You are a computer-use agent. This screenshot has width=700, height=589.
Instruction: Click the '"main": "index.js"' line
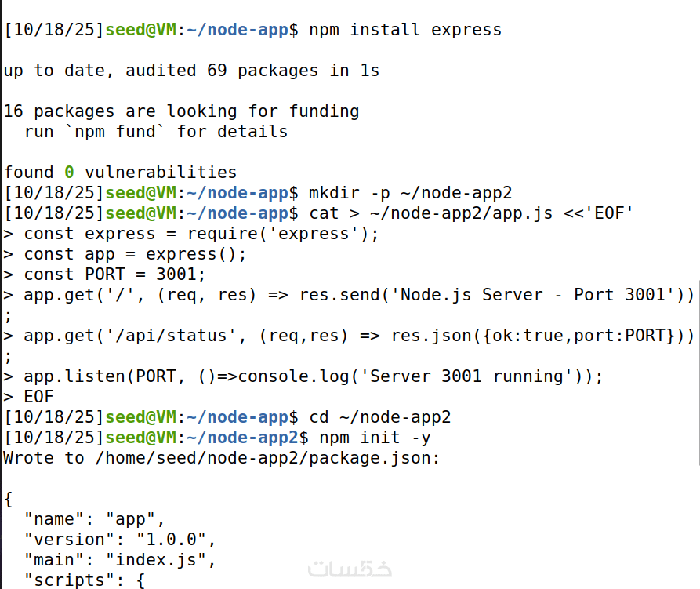(120, 560)
